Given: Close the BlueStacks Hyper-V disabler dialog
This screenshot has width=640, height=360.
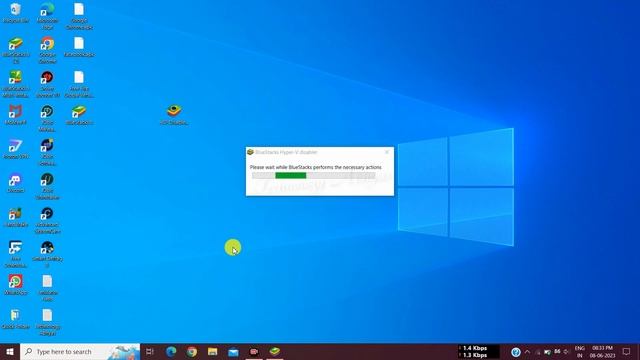Looking at the screenshot, I should coord(387,152).
